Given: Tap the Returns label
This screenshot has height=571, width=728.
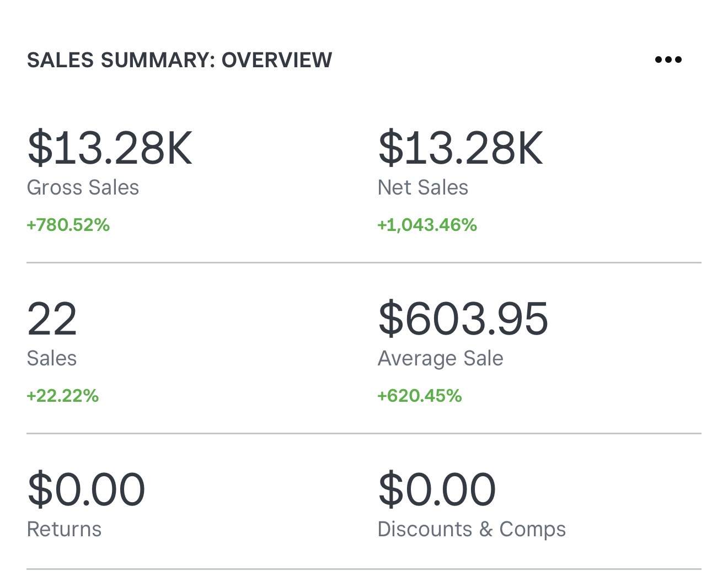Looking at the screenshot, I should (64, 530).
